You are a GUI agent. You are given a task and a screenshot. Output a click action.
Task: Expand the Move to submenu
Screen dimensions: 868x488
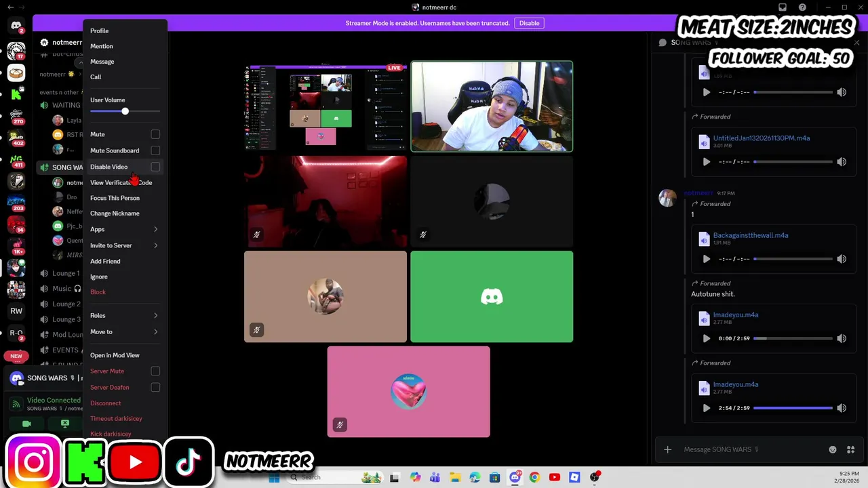[125, 331]
